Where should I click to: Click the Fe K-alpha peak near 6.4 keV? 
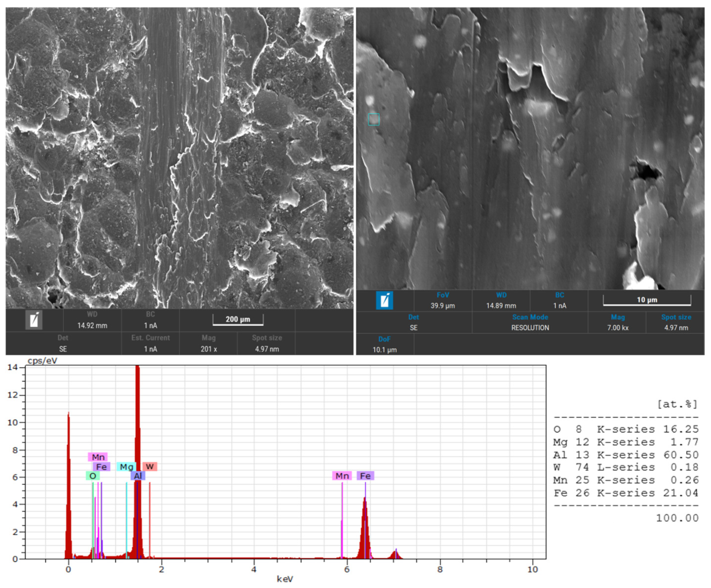pos(364,528)
